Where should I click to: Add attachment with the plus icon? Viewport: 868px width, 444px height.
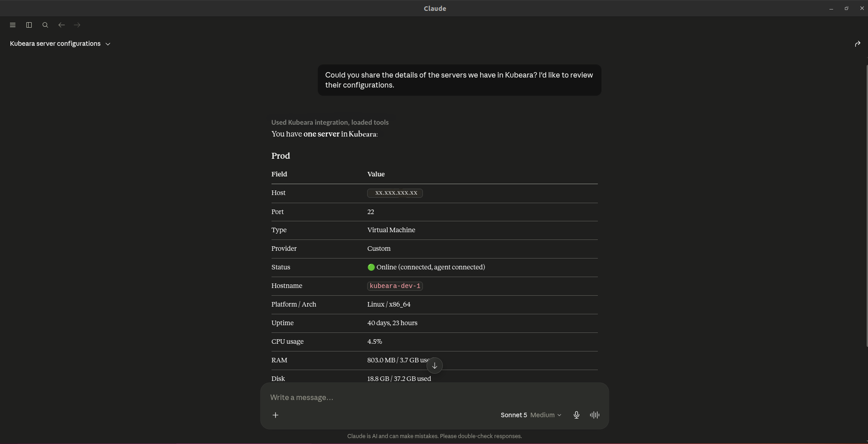click(x=276, y=415)
